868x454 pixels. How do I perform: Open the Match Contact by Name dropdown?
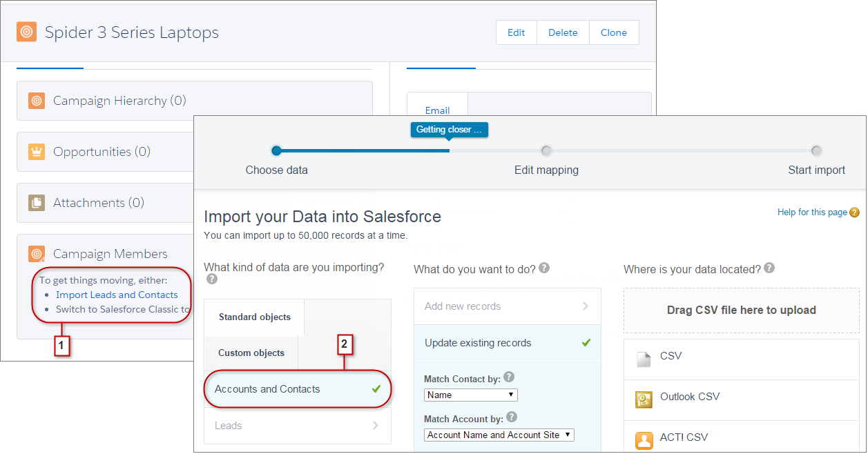[471, 395]
